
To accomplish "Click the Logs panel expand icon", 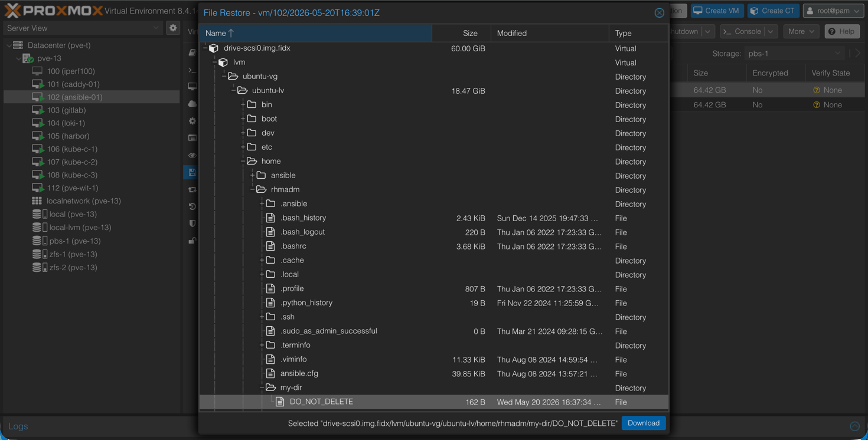I will 854,426.
